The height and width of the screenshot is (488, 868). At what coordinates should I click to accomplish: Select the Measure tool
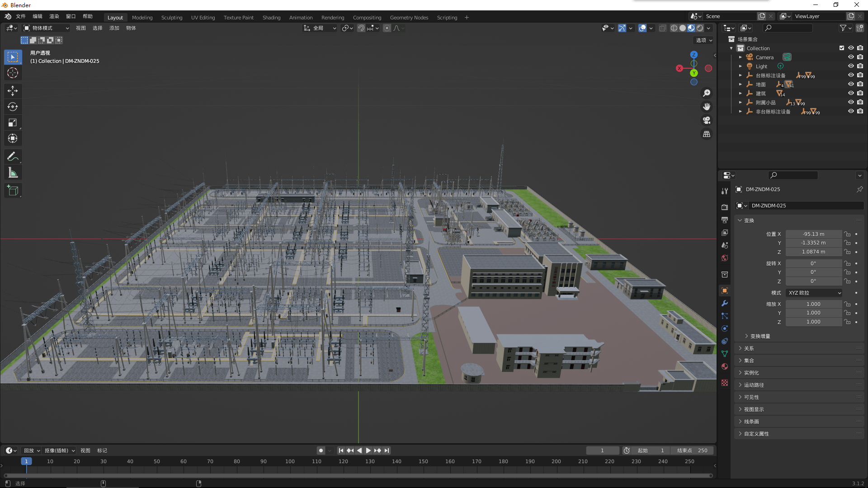(x=13, y=173)
